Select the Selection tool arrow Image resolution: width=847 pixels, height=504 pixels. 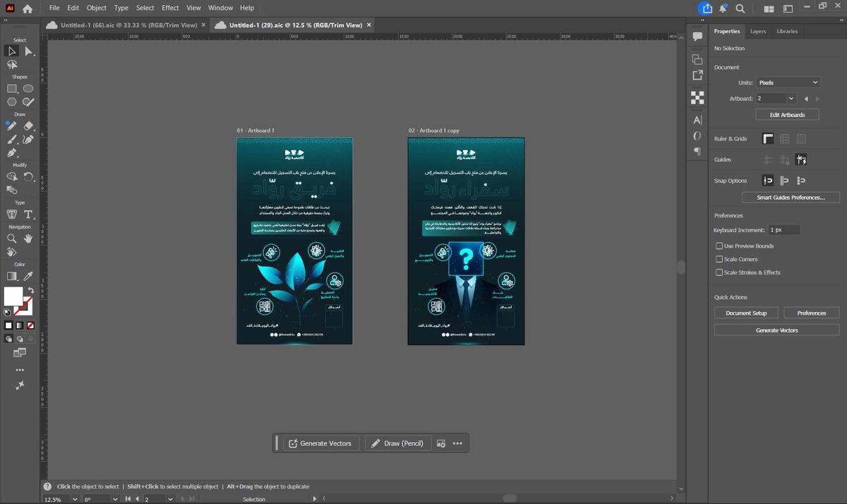[12, 51]
